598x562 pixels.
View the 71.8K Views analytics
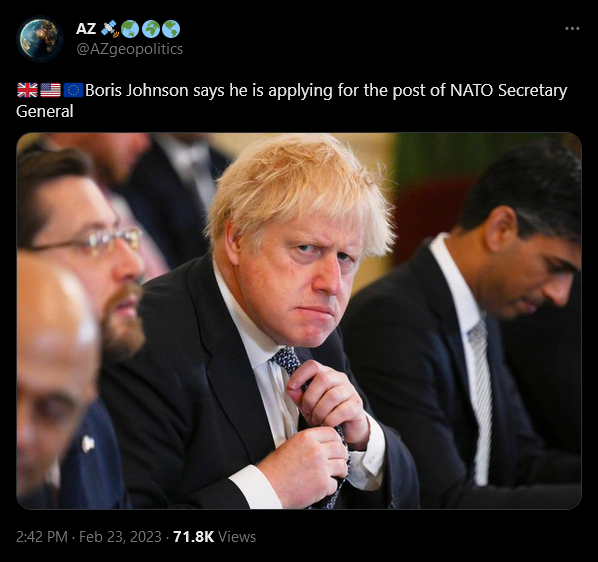[214, 536]
